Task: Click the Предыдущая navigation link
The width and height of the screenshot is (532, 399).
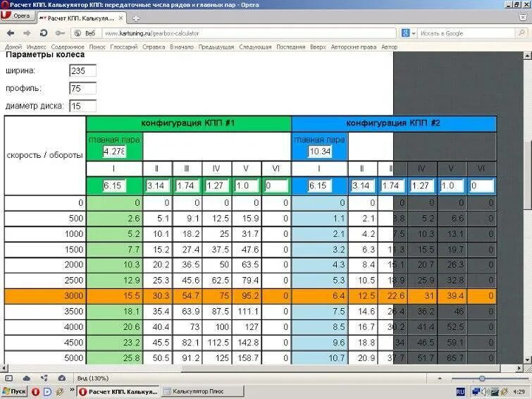Action: (216, 47)
